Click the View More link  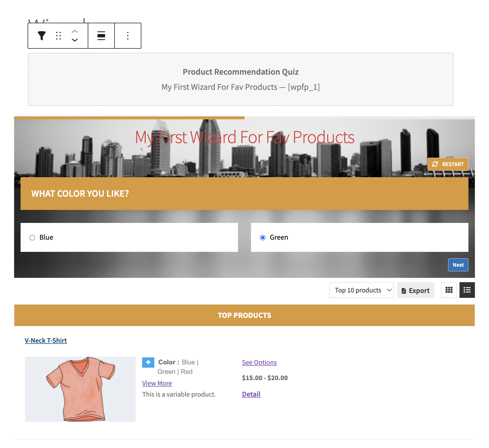[x=157, y=383]
